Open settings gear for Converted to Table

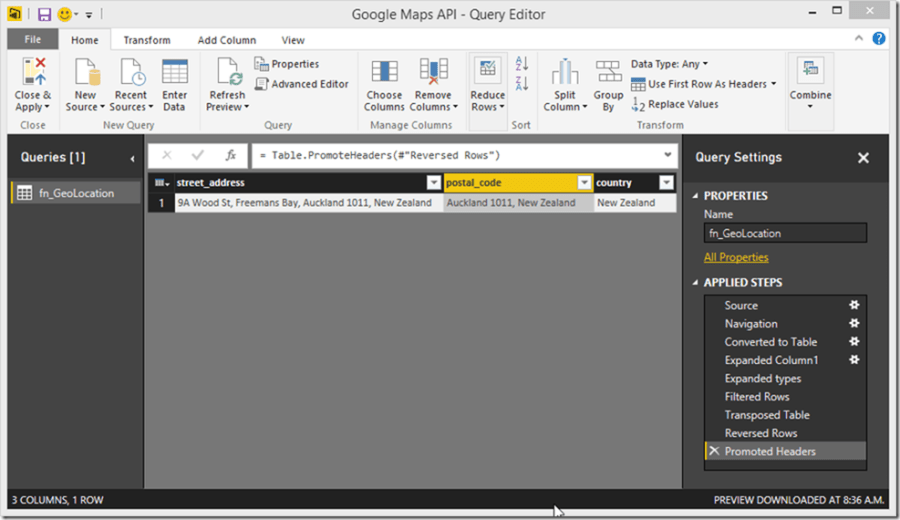[x=854, y=342]
